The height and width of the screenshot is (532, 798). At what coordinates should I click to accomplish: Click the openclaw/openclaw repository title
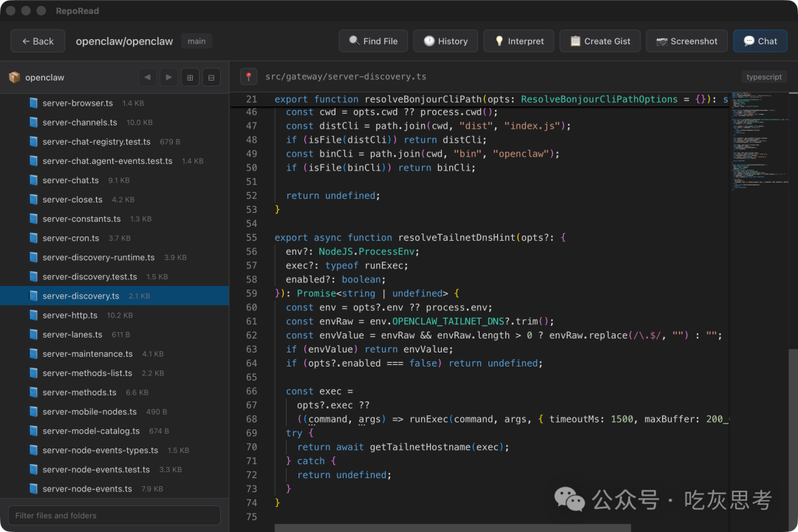click(x=124, y=41)
